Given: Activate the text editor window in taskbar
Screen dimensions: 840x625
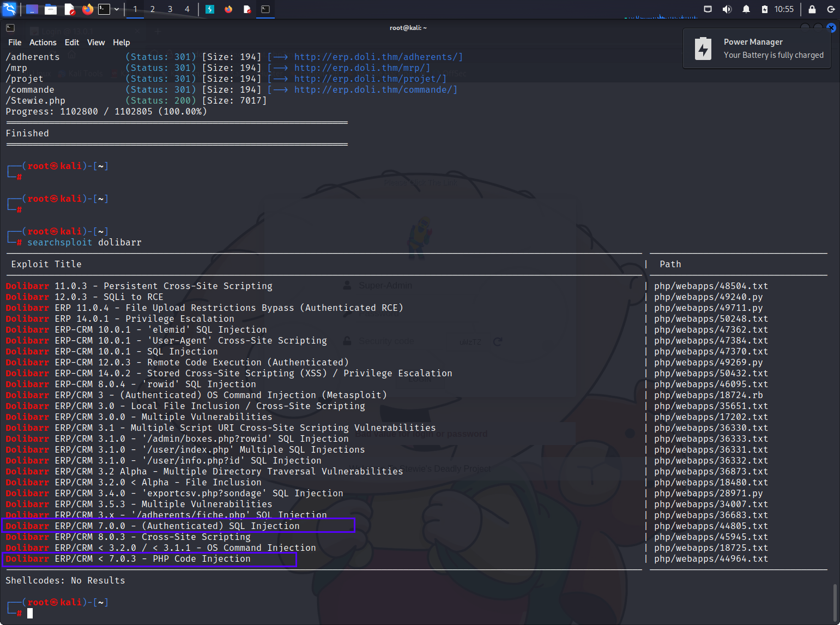Looking at the screenshot, I should [247, 9].
